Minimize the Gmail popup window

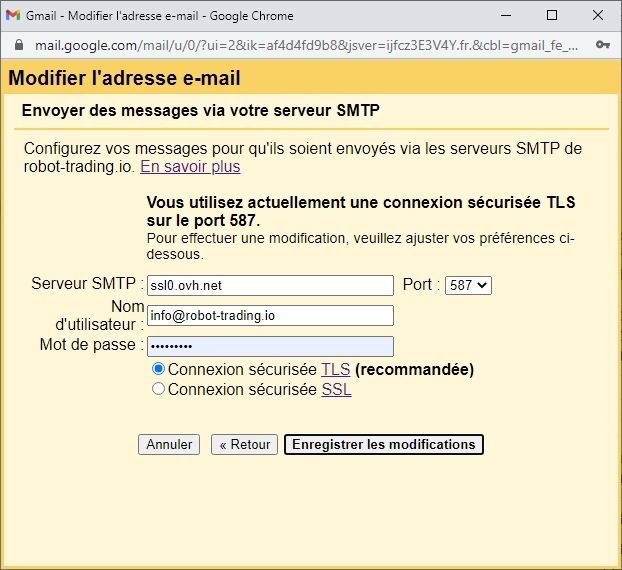505,16
